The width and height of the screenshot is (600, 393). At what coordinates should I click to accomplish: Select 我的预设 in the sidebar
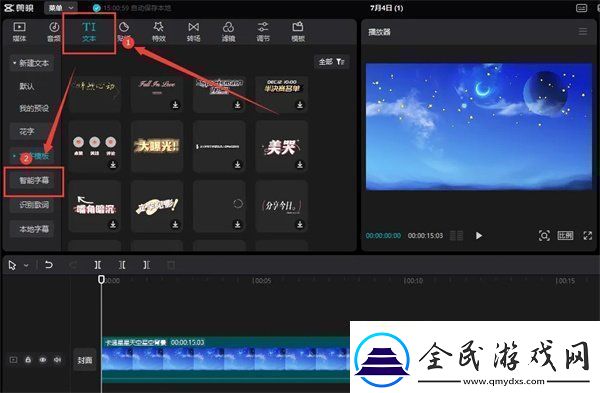(34, 108)
